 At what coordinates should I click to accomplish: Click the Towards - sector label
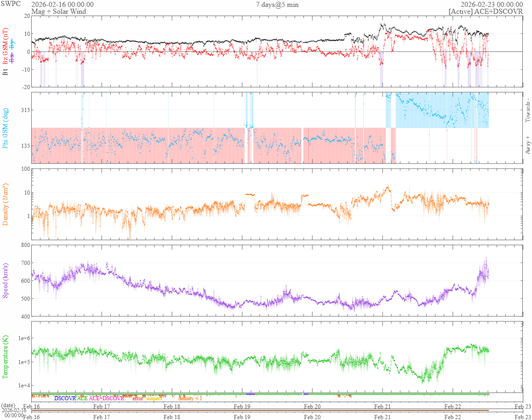pos(527,110)
